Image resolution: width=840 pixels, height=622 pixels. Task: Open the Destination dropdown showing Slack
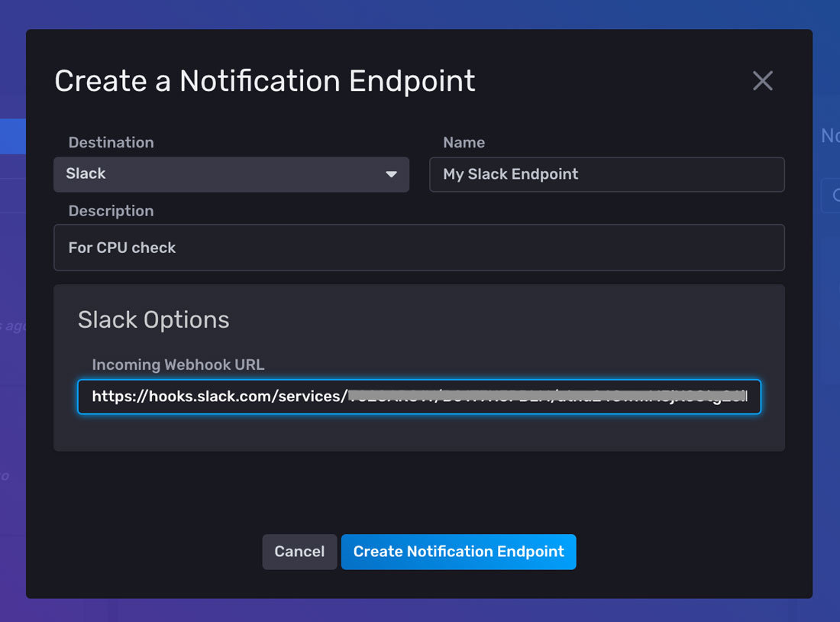(231, 174)
